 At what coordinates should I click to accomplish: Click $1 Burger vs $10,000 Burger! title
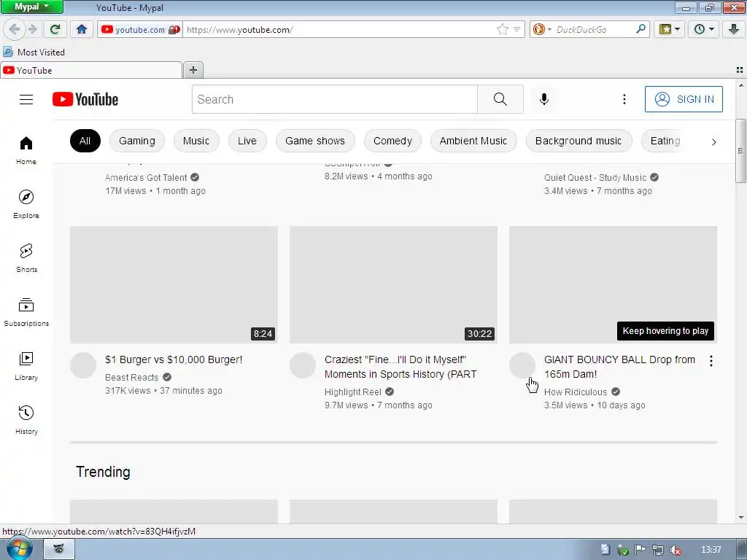[x=174, y=359]
